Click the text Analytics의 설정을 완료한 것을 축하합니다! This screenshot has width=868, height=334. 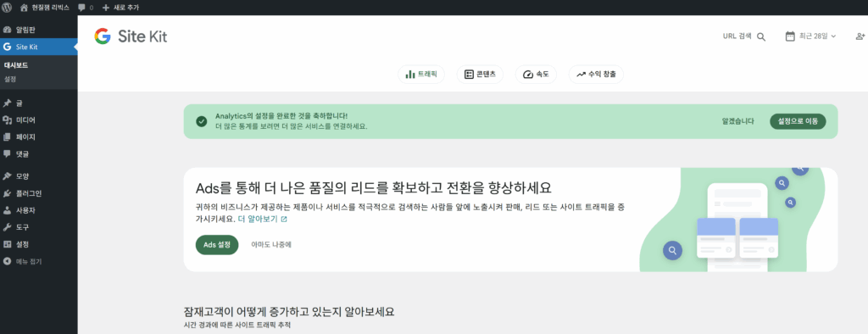click(281, 116)
